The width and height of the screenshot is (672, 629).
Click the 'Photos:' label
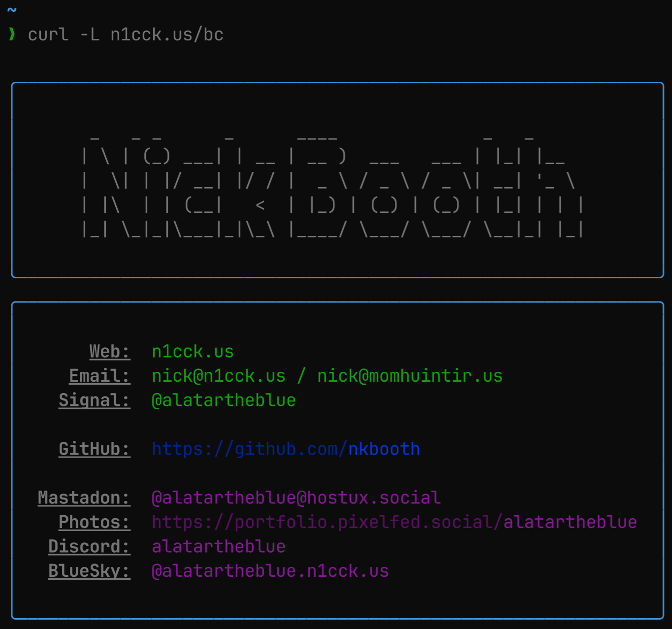click(x=95, y=522)
